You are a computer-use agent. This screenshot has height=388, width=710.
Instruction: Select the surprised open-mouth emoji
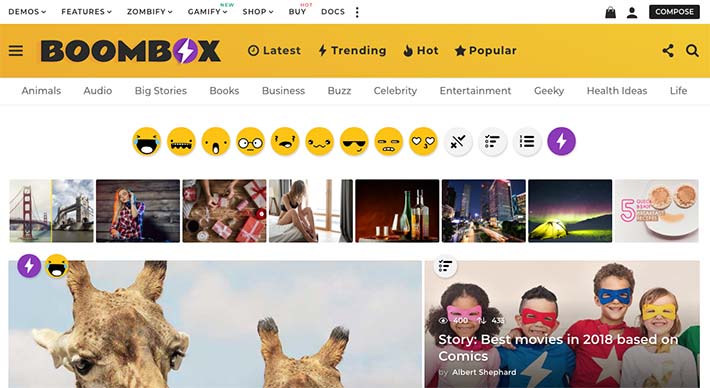pyautogui.click(x=216, y=142)
